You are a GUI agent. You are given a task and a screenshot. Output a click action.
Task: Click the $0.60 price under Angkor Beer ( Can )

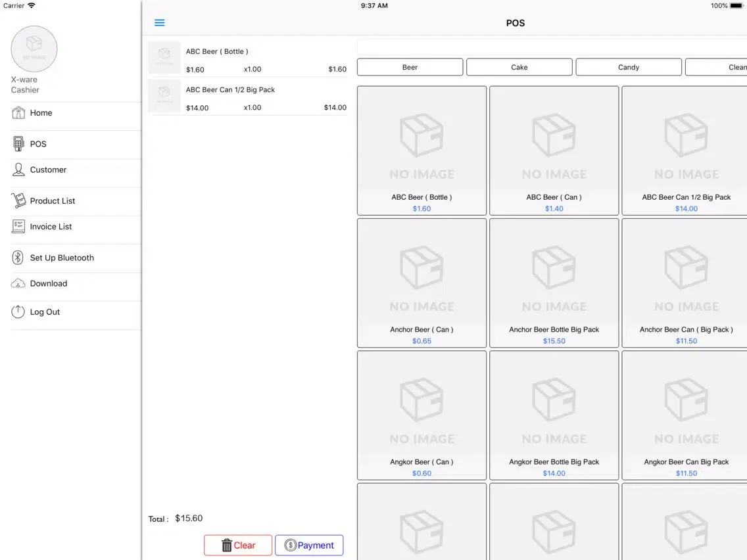point(422,473)
